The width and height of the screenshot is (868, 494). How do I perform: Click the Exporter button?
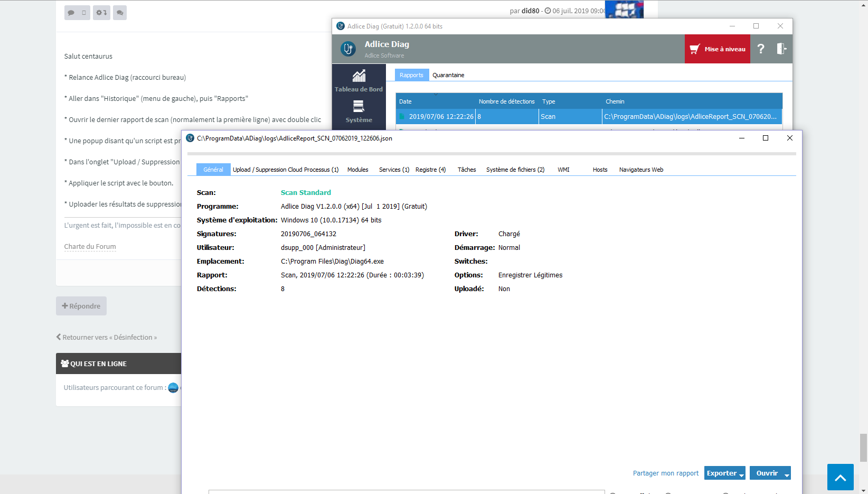721,473
